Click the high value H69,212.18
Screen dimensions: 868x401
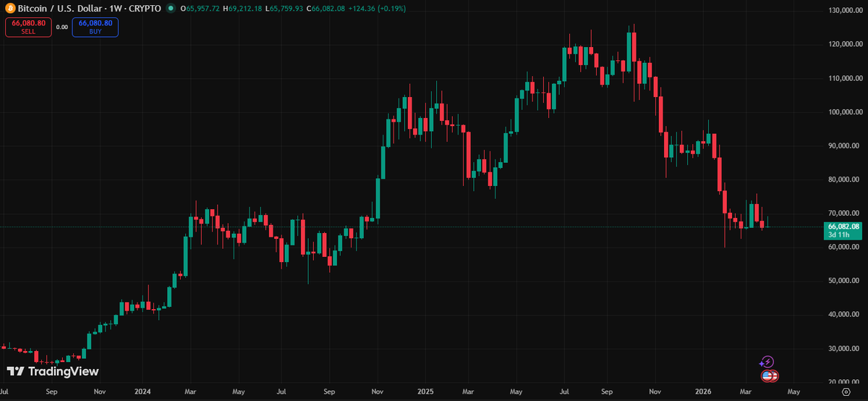[x=242, y=9]
